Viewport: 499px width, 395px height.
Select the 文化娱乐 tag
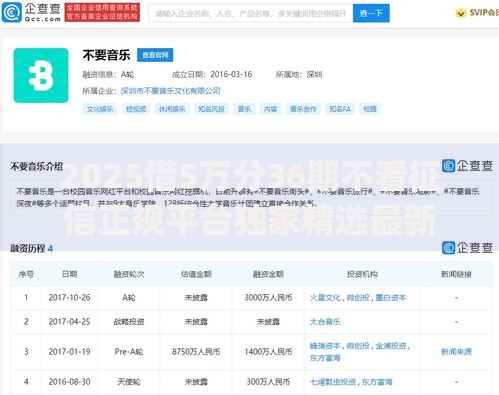(100, 109)
